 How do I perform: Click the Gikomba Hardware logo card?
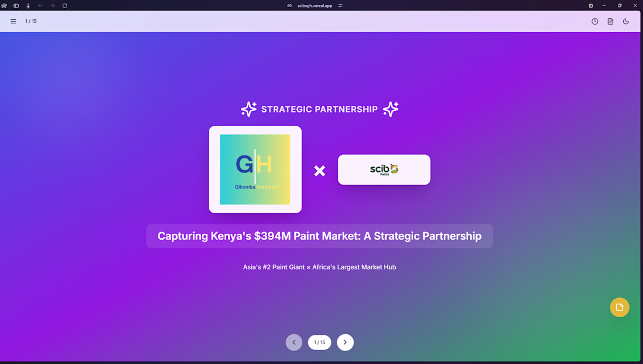(x=255, y=169)
